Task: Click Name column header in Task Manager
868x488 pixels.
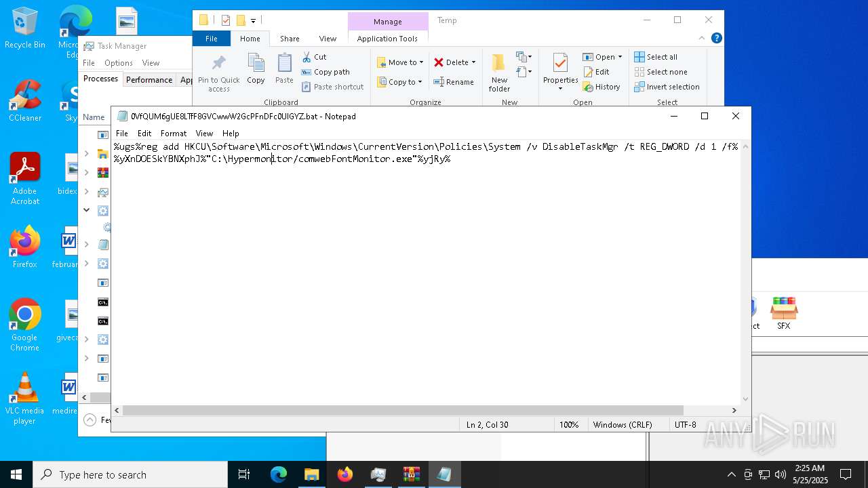Action: 94,117
